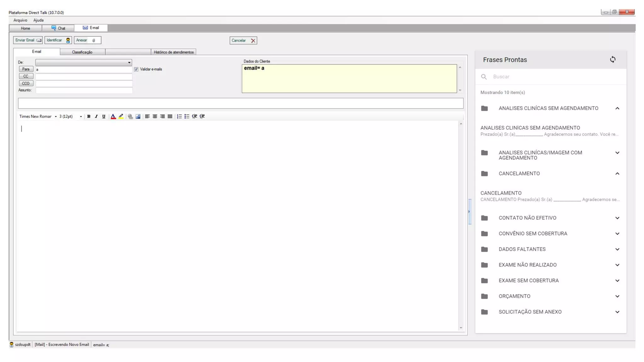Apply underline formatting
This screenshot has height=362, width=644.
(104, 116)
